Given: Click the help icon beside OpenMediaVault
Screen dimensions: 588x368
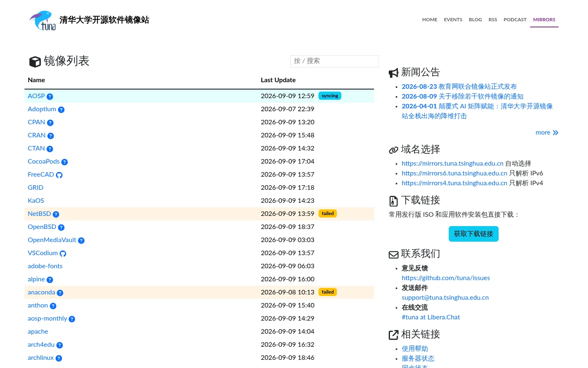Looking at the screenshot, I should coord(81,240).
